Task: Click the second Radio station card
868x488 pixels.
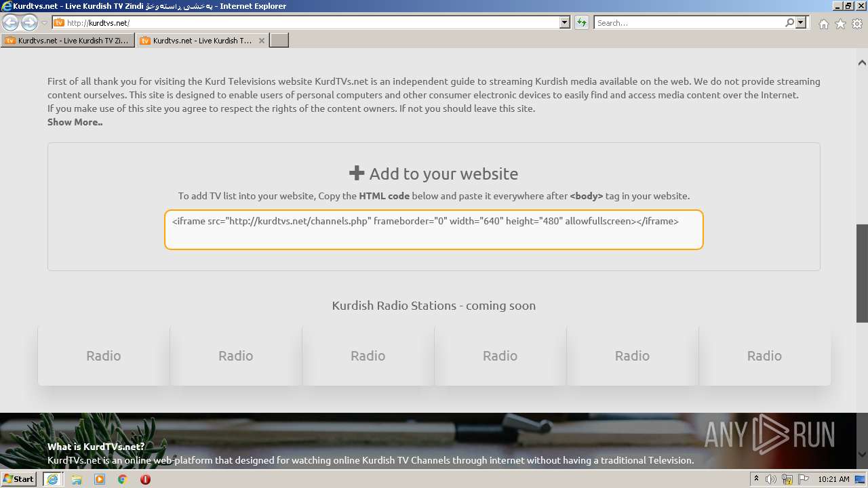Action: pos(236,356)
